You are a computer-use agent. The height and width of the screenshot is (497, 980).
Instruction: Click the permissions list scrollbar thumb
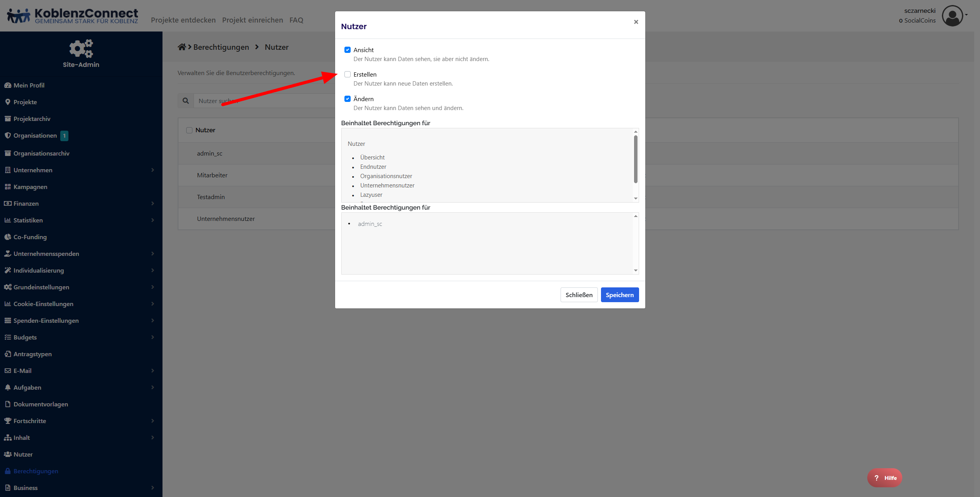click(636, 159)
